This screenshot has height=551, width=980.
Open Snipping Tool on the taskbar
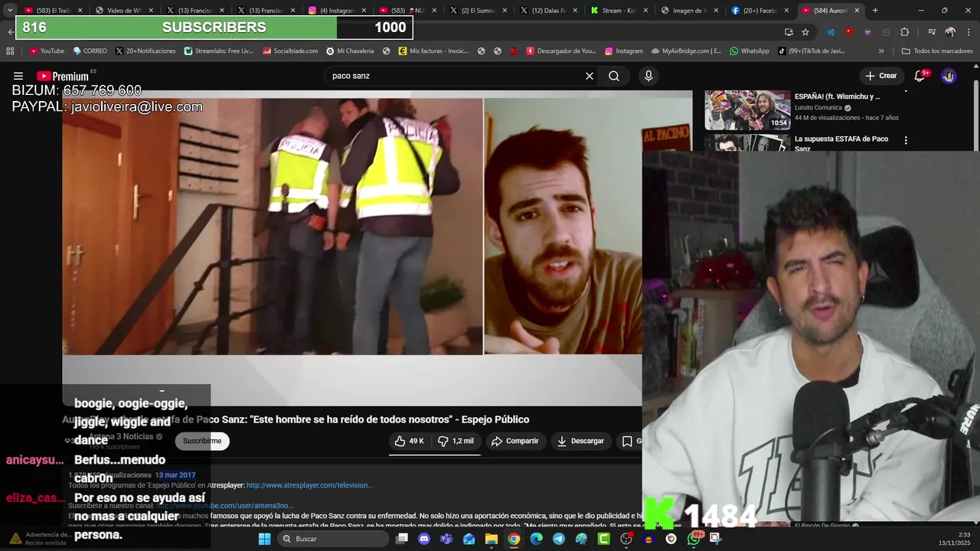pyautogui.click(x=716, y=539)
